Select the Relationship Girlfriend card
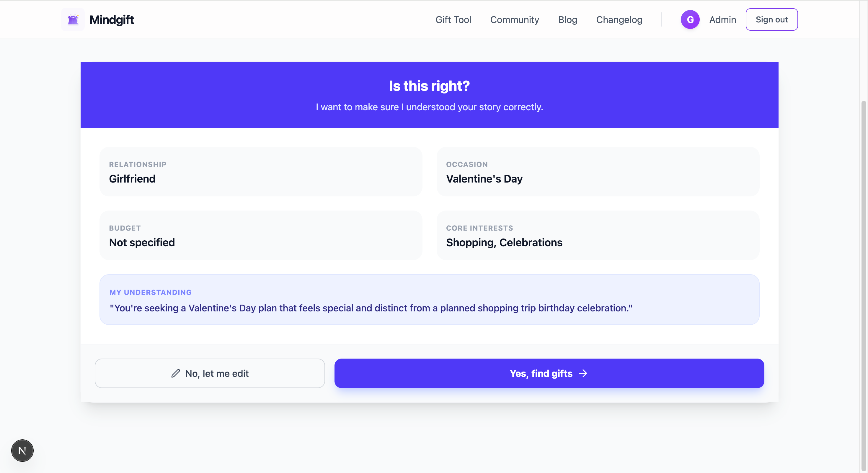 pyautogui.click(x=260, y=172)
